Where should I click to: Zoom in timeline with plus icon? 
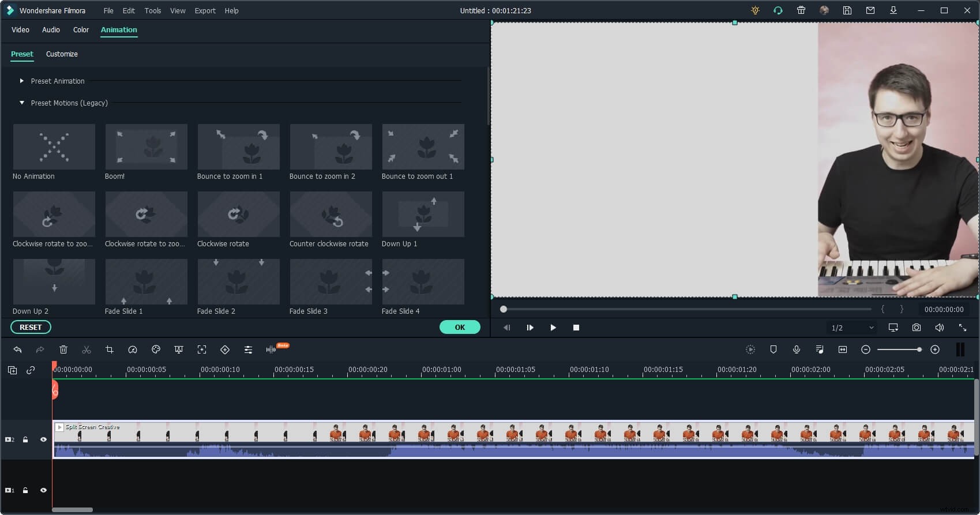935,349
